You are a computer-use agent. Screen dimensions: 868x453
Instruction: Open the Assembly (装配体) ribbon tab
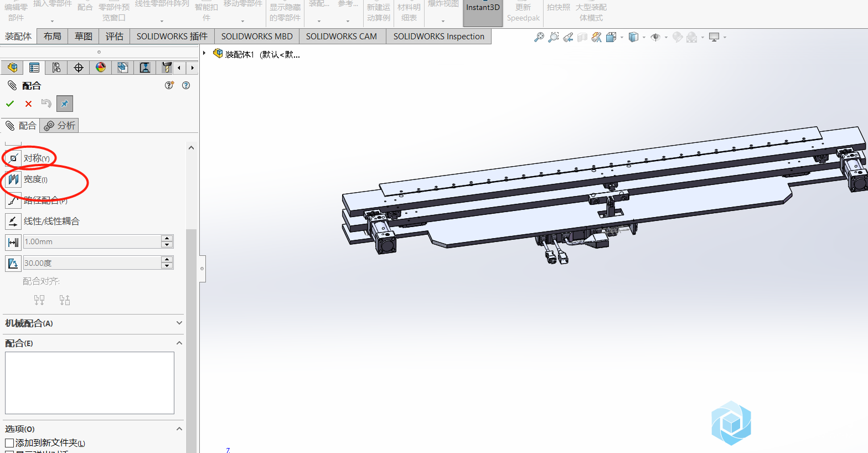tap(18, 37)
